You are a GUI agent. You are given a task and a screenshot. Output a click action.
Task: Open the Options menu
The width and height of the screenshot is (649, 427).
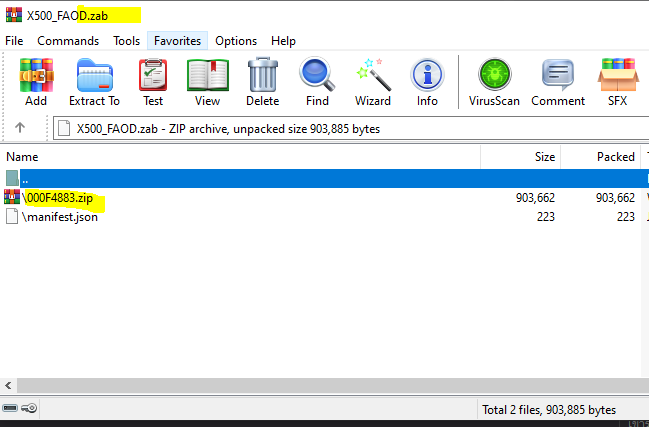click(236, 41)
